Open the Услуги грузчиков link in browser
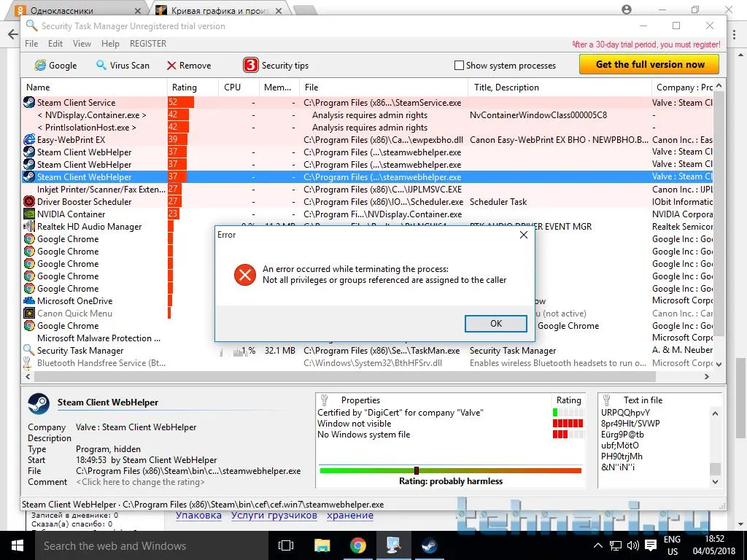 [274, 516]
